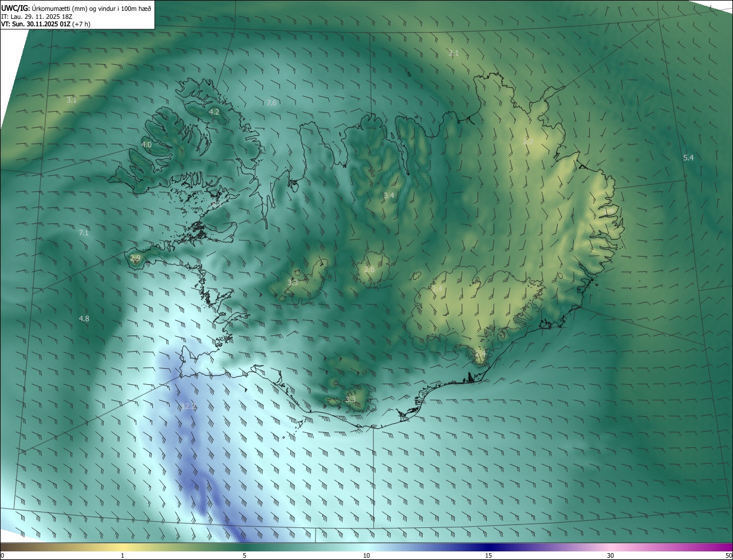The width and height of the screenshot is (733, 560).
Task: Click the 0 tick label on the color scale
Action: (2, 555)
